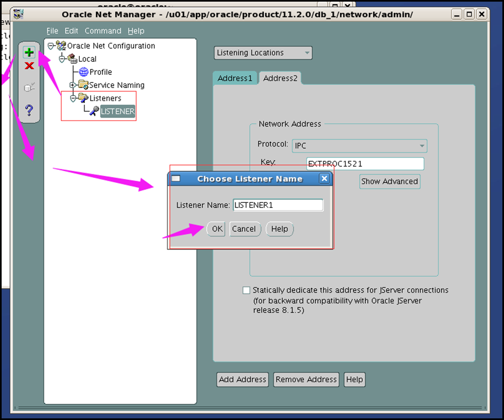The width and height of the screenshot is (504, 420).
Task: Close the Oracle Net Manager window
Action: coord(482,14)
